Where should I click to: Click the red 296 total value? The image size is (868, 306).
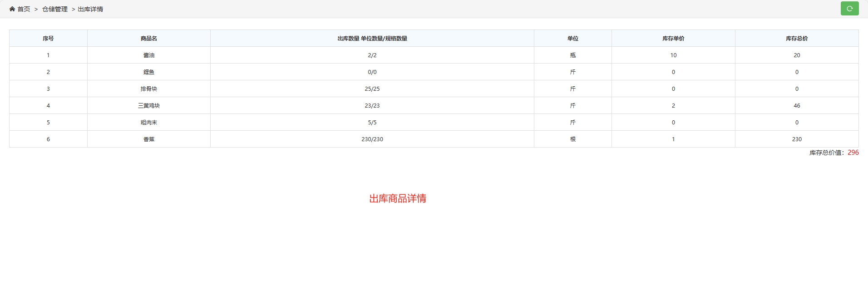853,153
